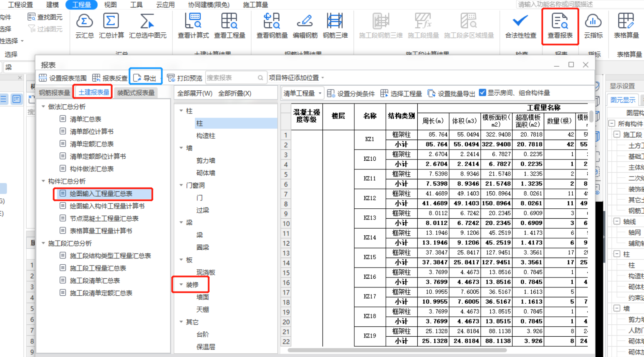Image resolution: width=644 pixels, height=357 pixels.
Task: Switch to 钢筋报表量 tab
Action: pyautogui.click(x=54, y=93)
